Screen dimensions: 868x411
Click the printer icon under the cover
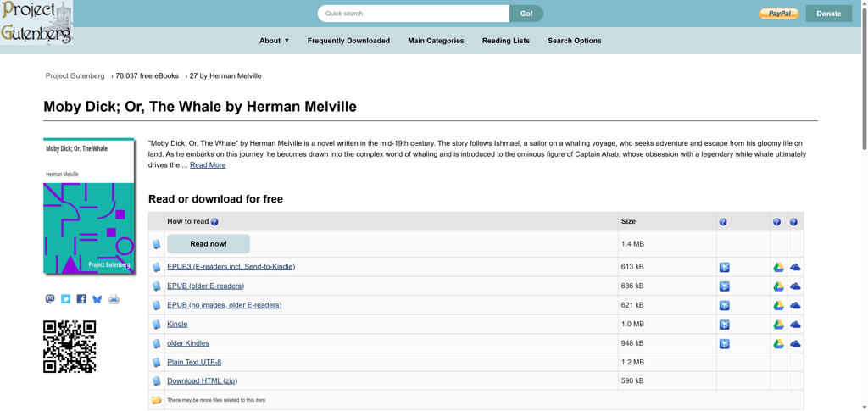[x=114, y=299]
